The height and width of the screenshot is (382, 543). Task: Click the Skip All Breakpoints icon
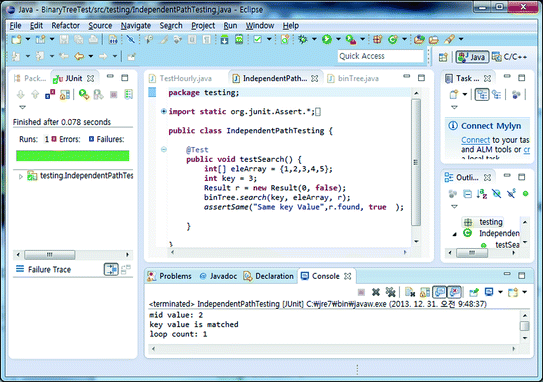pos(131,39)
